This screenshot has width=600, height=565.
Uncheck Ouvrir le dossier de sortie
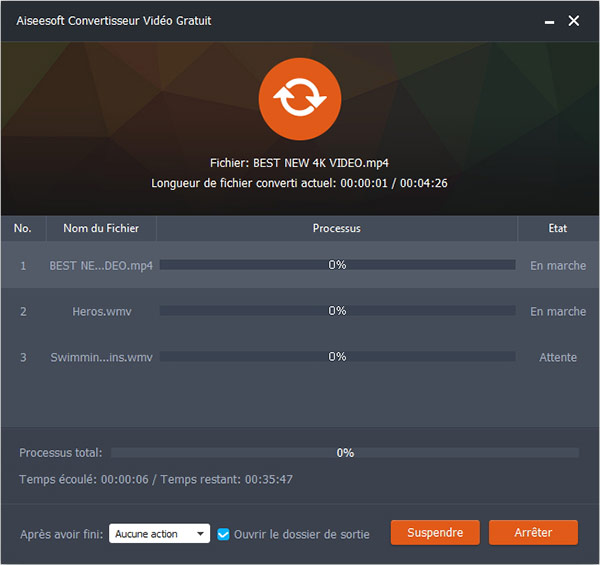[x=223, y=534]
